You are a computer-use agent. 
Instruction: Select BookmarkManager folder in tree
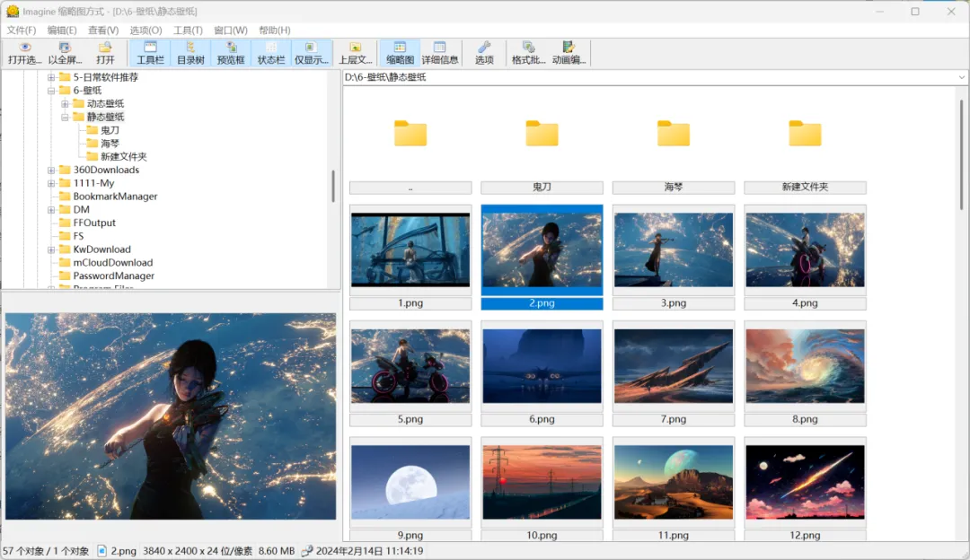115,196
